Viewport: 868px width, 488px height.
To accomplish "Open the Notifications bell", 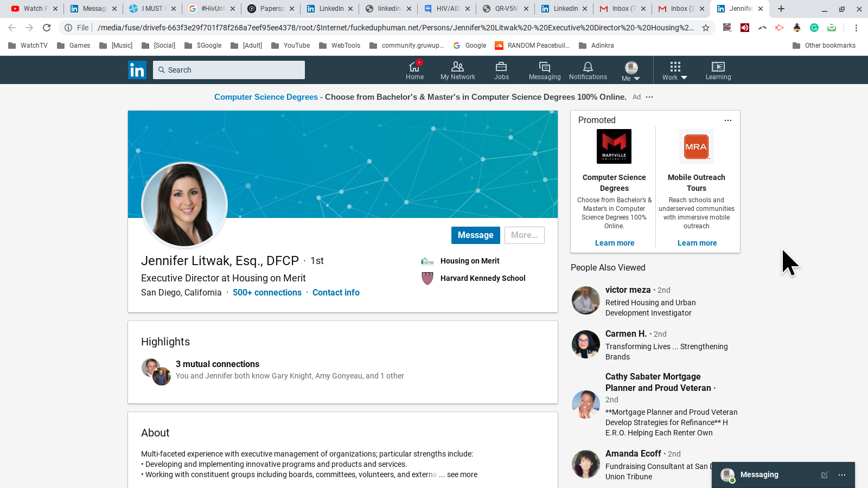I will coord(588,70).
